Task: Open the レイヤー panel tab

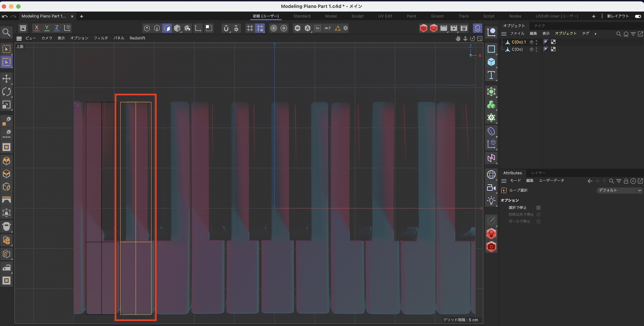Action: point(538,173)
